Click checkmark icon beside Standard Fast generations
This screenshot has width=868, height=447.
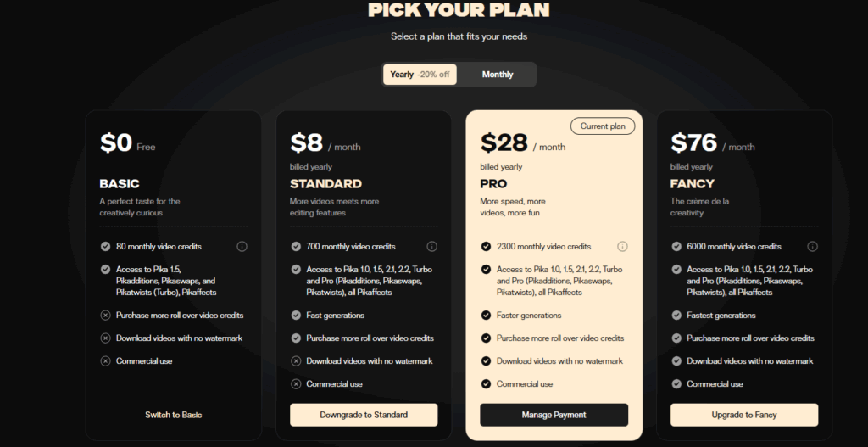tap(296, 316)
